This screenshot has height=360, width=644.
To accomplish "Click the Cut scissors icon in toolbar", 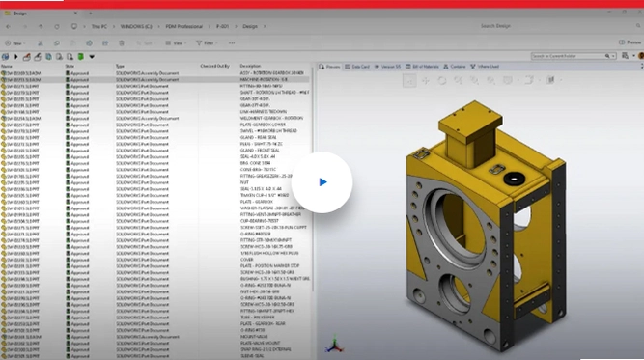I will tap(41, 43).
